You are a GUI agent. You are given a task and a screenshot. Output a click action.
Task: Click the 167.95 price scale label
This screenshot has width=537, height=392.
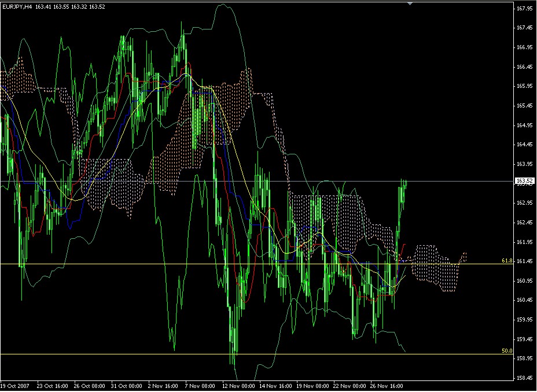coord(525,9)
